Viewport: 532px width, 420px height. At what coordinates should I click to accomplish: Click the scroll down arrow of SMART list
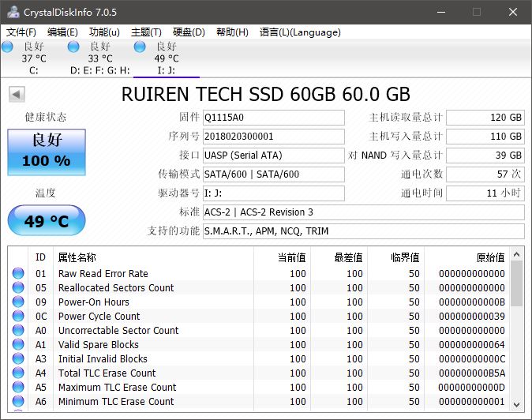coord(517,404)
